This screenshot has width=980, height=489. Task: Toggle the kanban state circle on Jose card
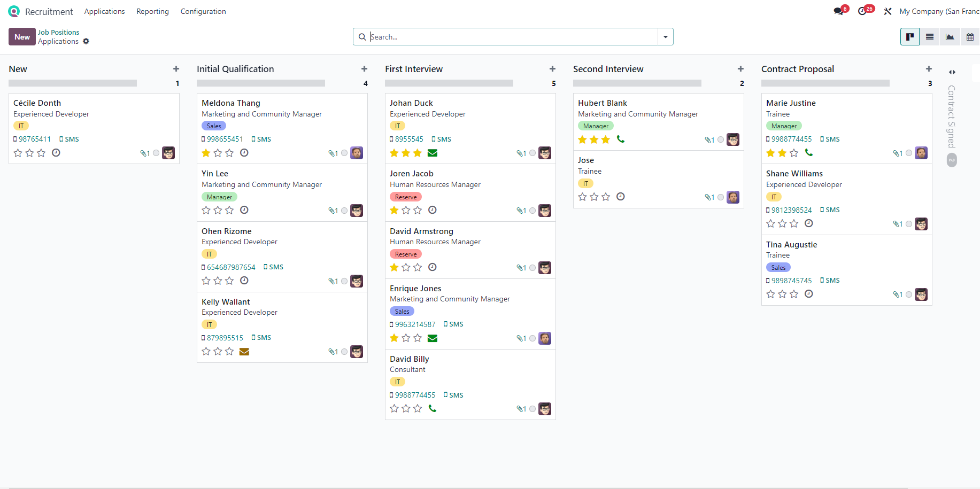click(721, 197)
